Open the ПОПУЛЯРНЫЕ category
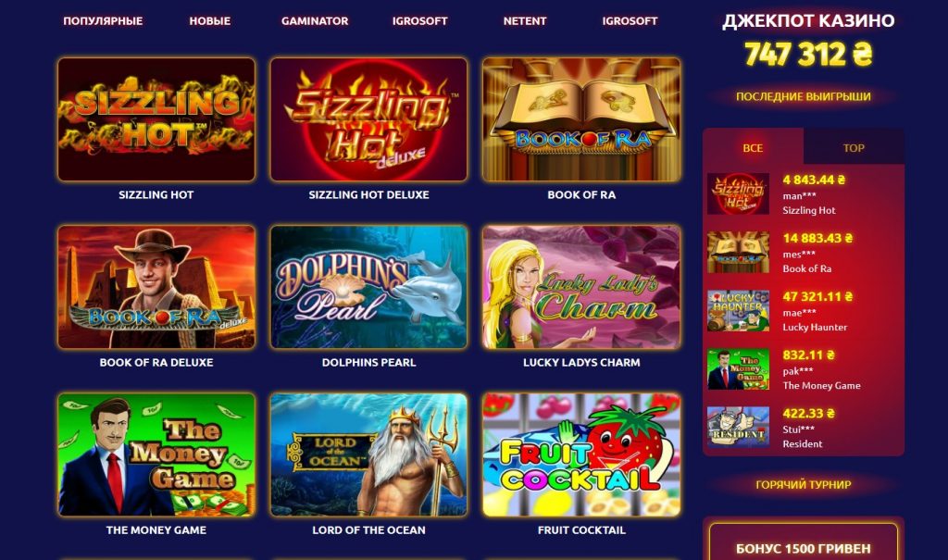The image size is (948, 560). [103, 20]
